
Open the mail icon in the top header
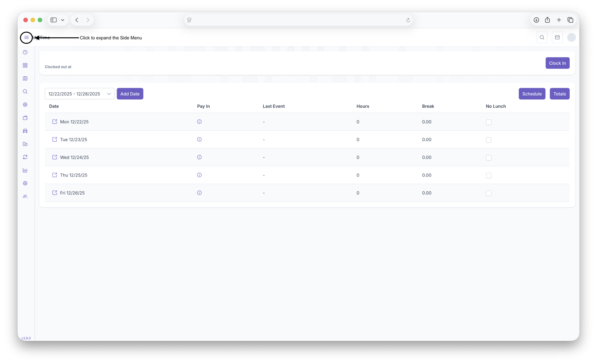point(557,37)
